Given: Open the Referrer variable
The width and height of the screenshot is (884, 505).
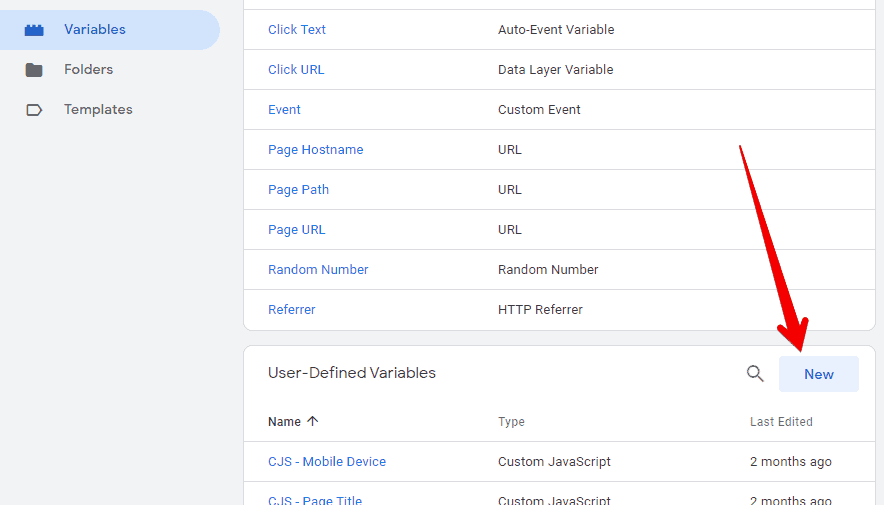Looking at the screenshot, I should [x=291, y=310].
